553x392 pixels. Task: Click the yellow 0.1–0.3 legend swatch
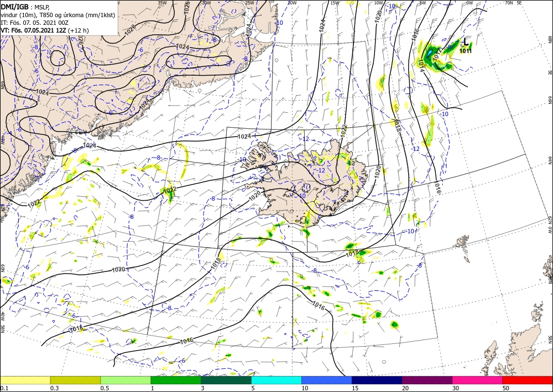25,380
